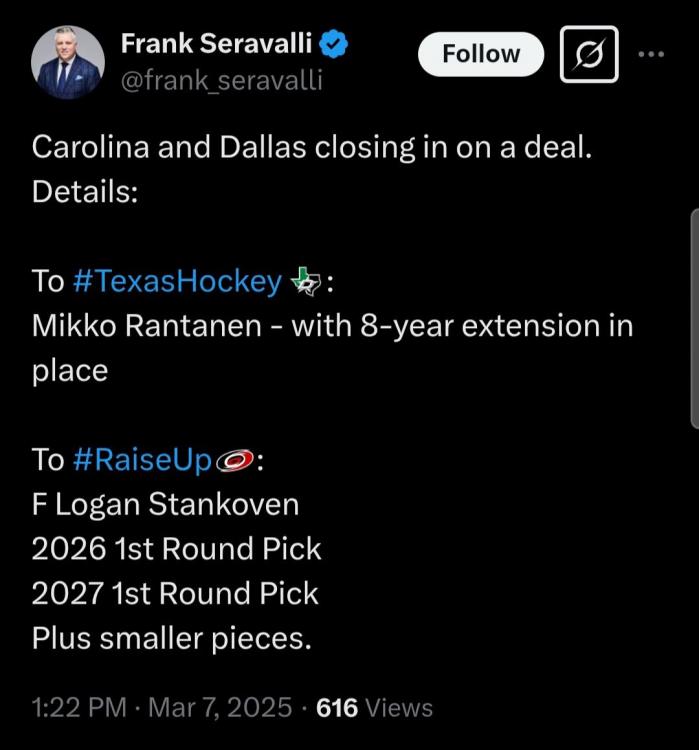Click the Mikko Rantanen line of the tweet
This screenshot has width=699, height=750.
(x=332, y=327)
